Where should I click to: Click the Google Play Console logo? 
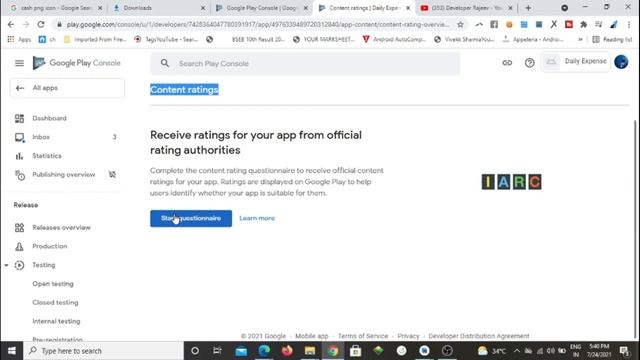[x=77, y=63]
